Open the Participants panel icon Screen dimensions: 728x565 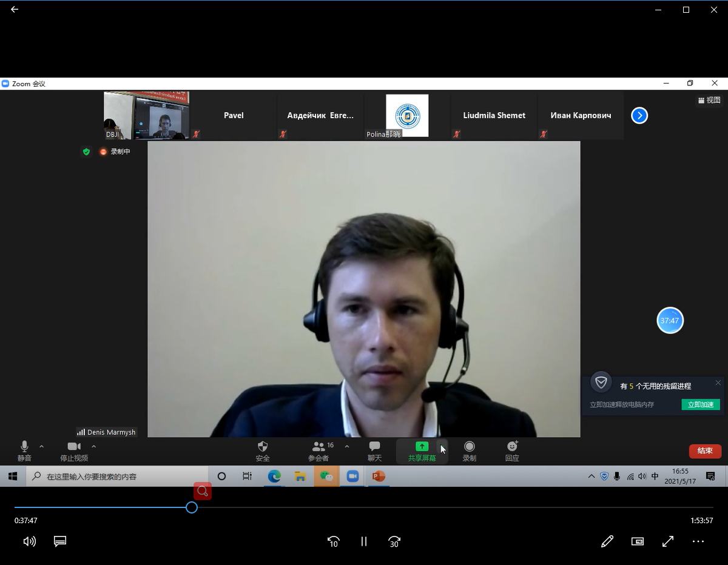[318, 447]
